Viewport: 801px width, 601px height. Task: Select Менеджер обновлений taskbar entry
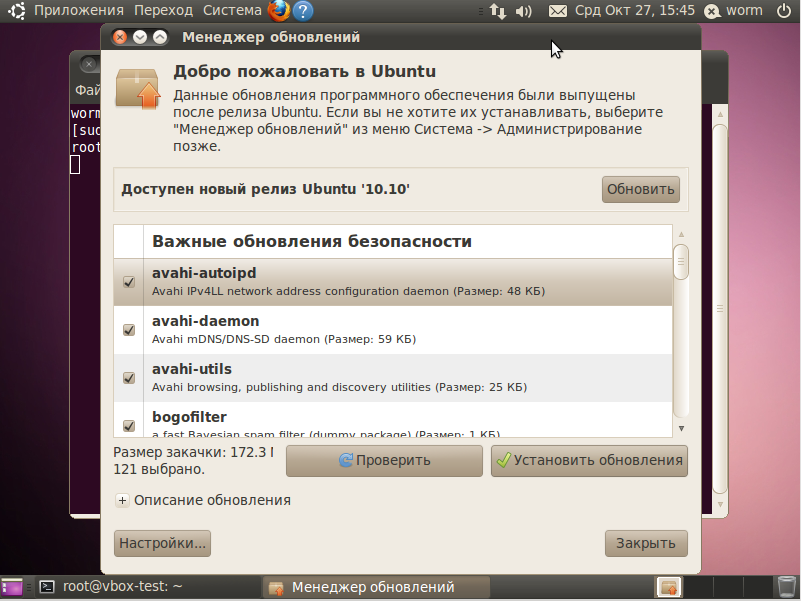tap(376, 587)
